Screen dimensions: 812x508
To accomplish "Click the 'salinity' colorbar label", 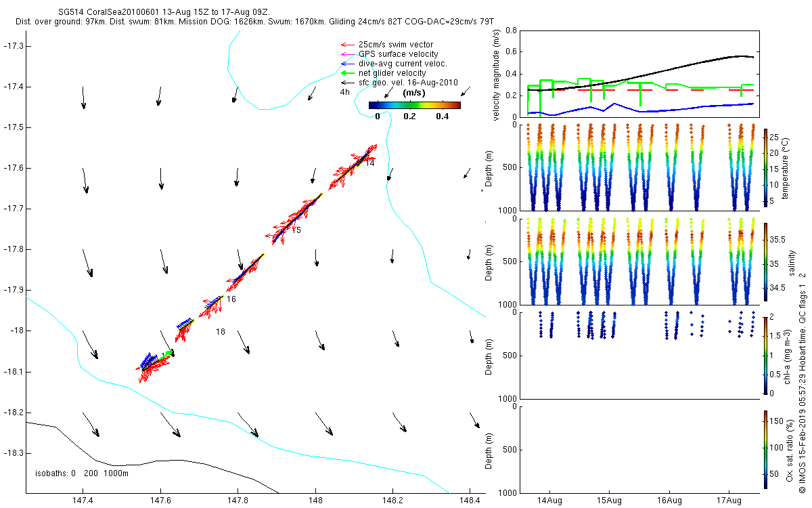I will [x=791, y=262].
